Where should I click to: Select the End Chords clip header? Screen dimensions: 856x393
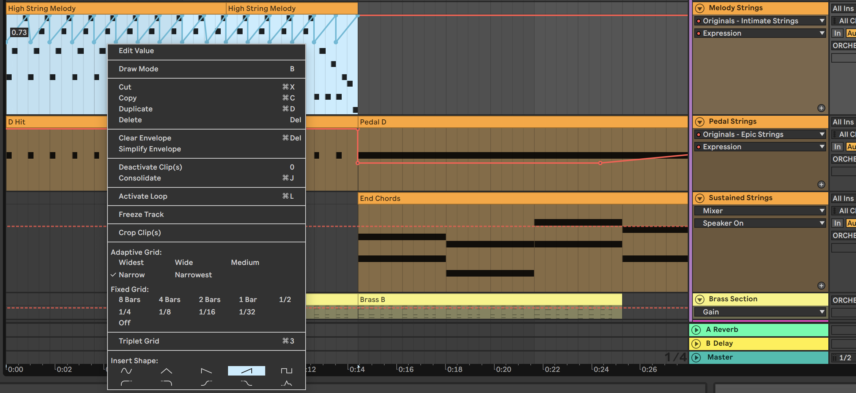[522, 198]
